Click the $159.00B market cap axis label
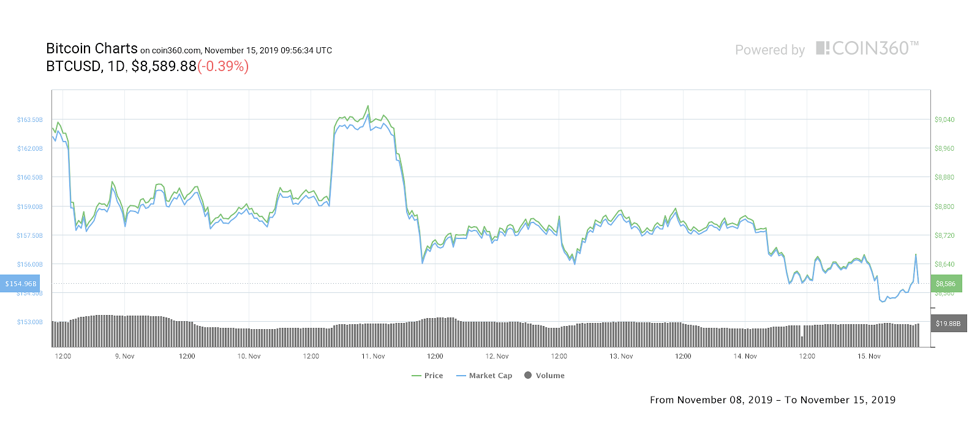Screen dimensions: 980x429 tap(30, 207)
